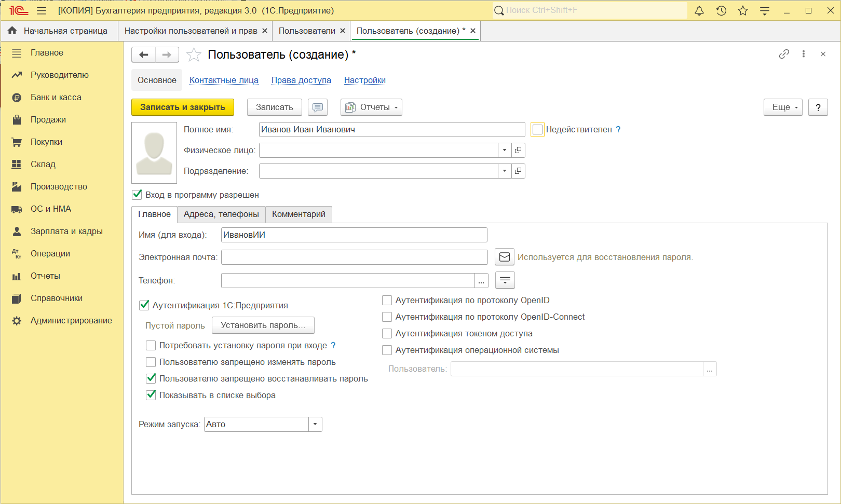Open notifications bell icon

tap(699, 10)
